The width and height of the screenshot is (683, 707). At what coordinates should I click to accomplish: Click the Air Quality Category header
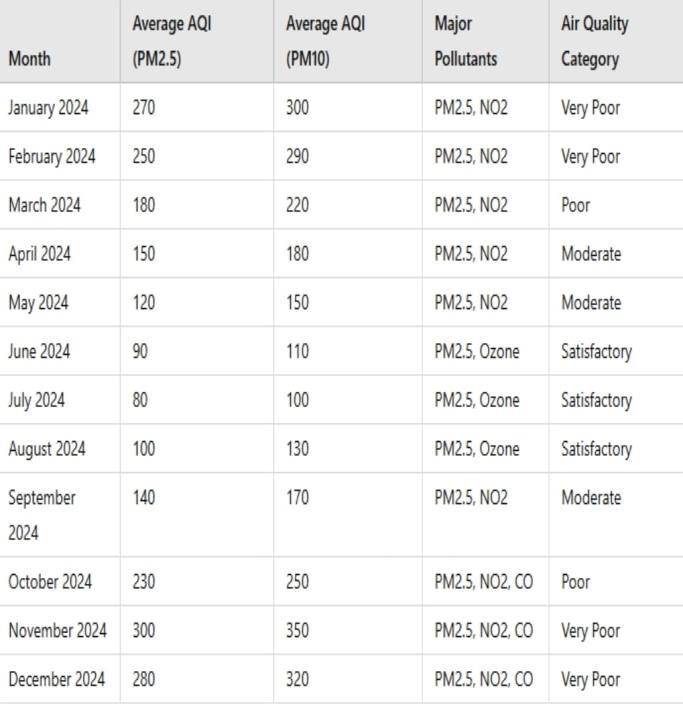click(594, 41)
